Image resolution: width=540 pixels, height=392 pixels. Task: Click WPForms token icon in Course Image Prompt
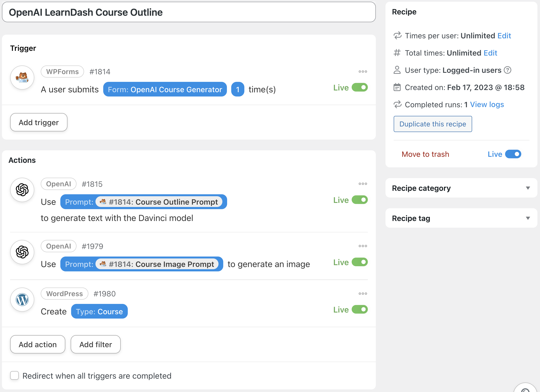click(x=103, y=264)
